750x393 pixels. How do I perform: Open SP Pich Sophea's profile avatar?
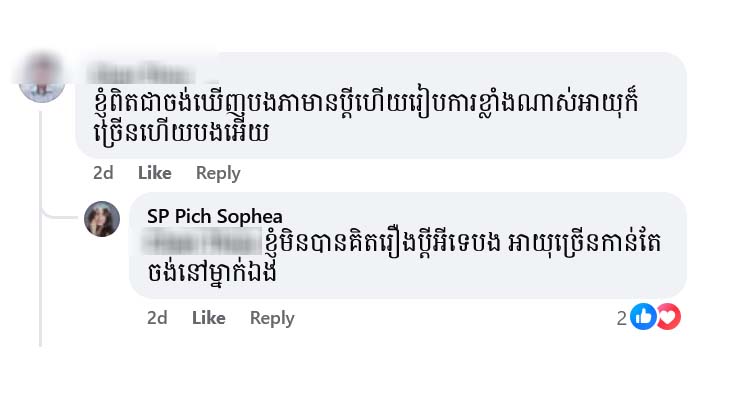[x=102, y=219]
